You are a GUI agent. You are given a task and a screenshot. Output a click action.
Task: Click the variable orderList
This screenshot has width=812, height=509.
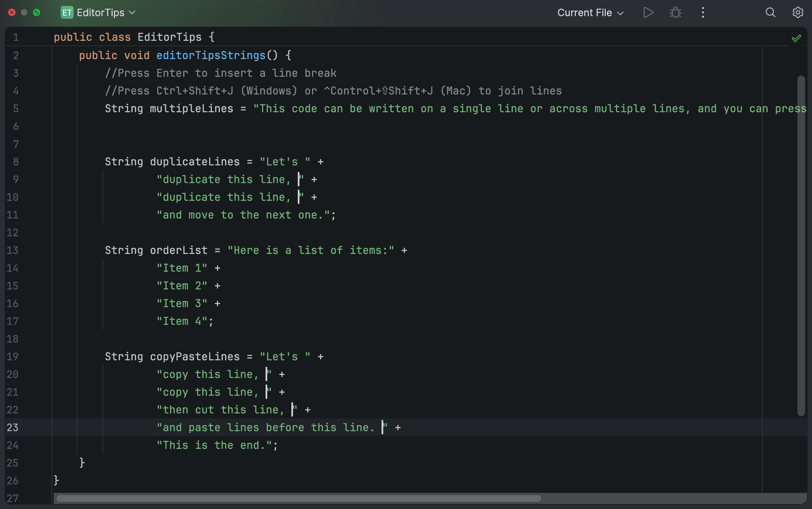coord(179,250)
